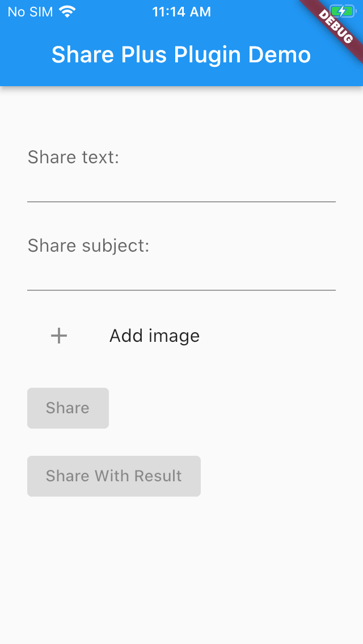
Task: Click the disabled Share button
Action: tap(67, 408)
